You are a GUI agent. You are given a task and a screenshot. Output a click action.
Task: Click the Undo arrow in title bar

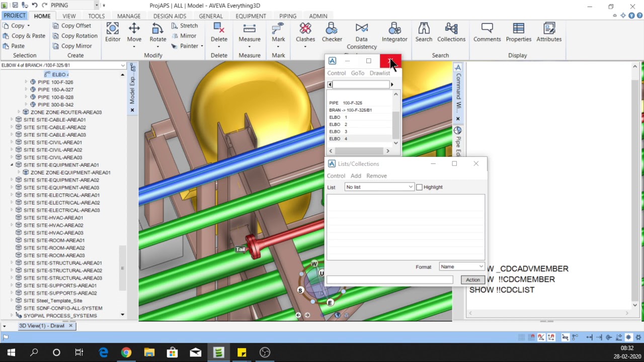[34, 5]
